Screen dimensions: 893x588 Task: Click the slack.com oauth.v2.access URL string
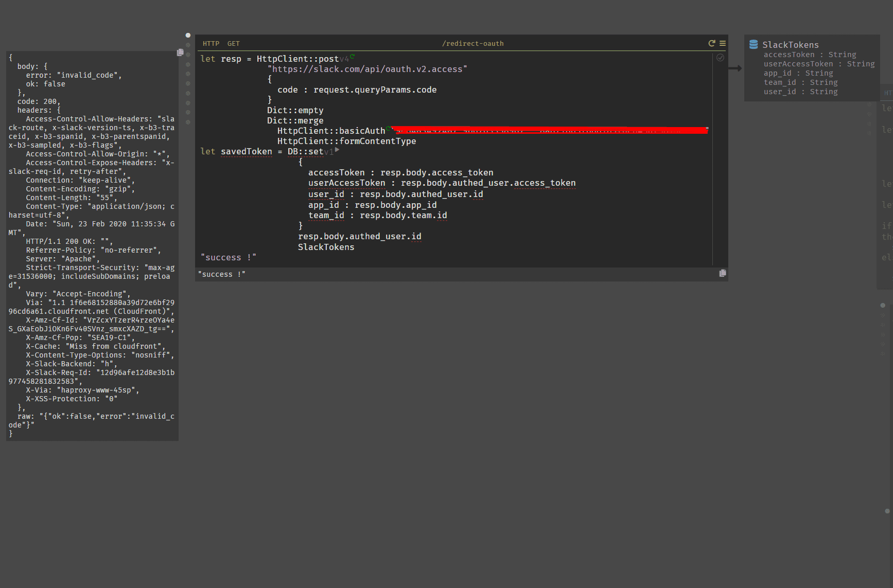coord(367,69)
